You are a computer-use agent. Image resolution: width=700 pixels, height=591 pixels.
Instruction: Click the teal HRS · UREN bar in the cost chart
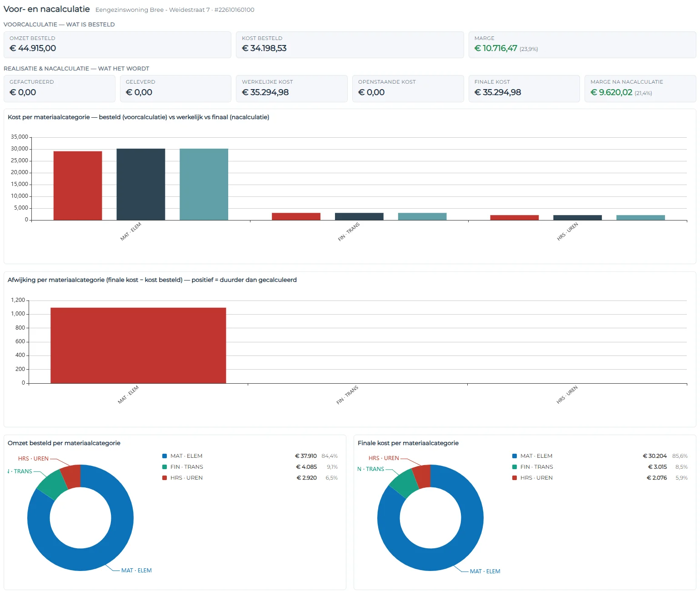coord(641,217)
